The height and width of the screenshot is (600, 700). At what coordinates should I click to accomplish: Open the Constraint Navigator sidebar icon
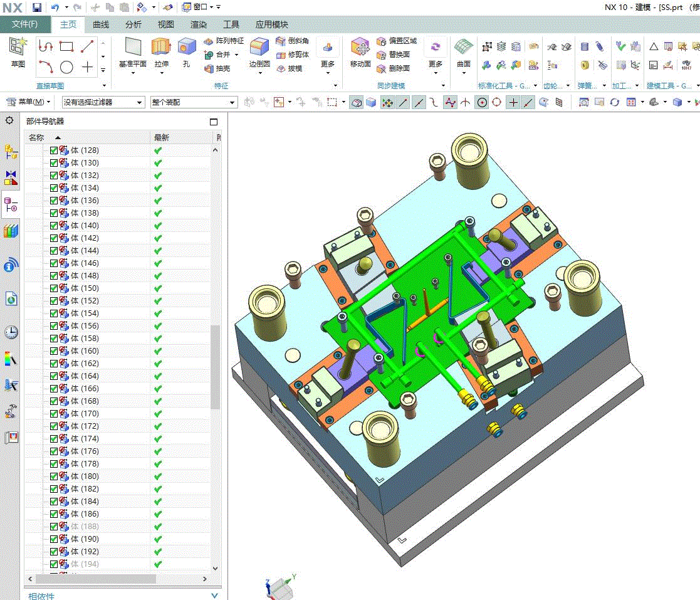tap(11, 178)
